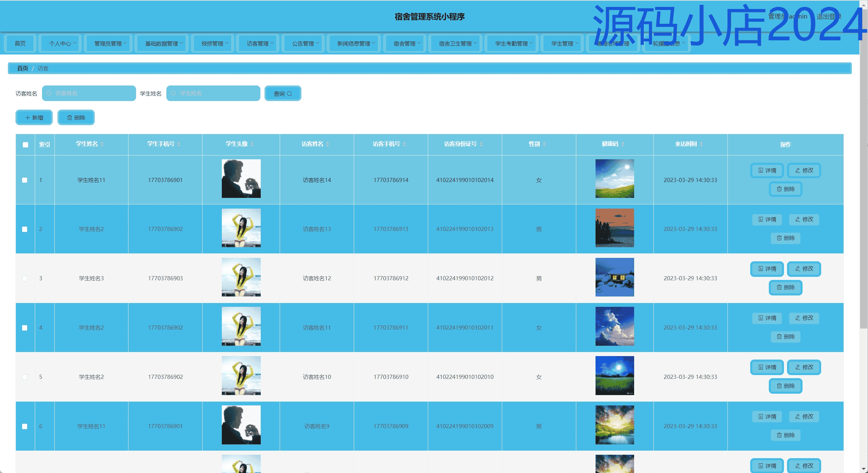Check the row 2 checkbox
Image resolution: width=868 pixels, height=473 pixels.
click(x=25, y=229)
